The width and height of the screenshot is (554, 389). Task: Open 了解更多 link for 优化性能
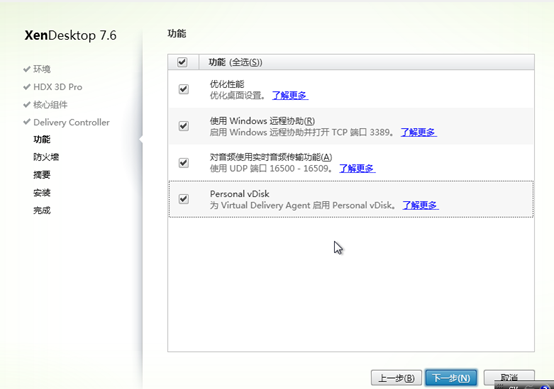[x=290, y=95]
